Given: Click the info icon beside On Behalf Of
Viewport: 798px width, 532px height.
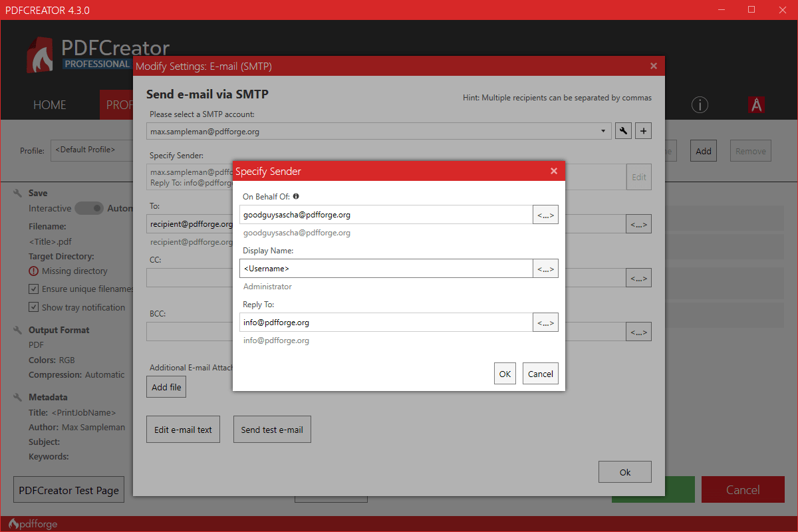Looking at the screenshot, I should tap(296, 196).
